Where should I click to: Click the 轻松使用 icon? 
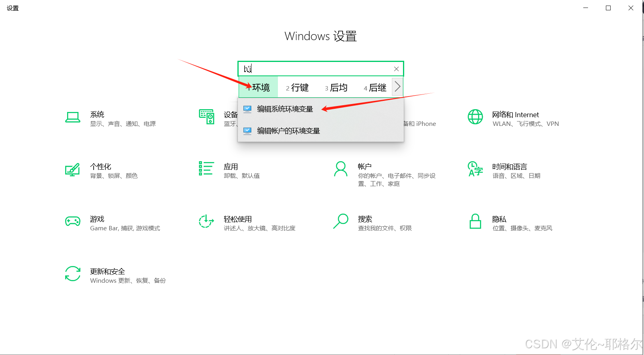tap(206, 221)
